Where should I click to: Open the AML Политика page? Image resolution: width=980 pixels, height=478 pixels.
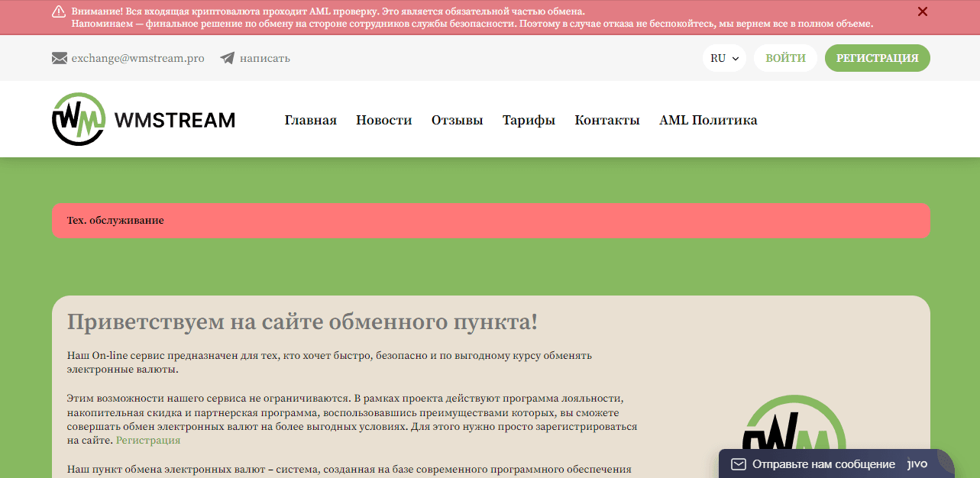[x=708, y=119]
